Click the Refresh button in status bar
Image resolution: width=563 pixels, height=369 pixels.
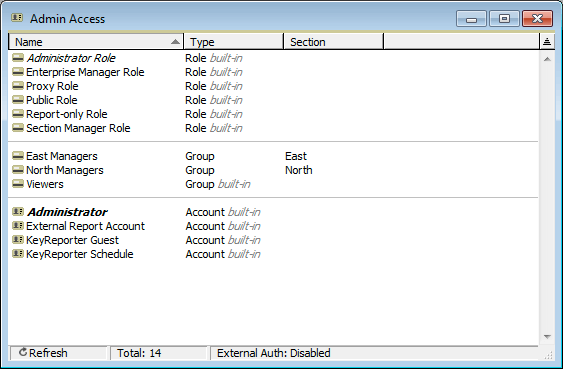click(59, 353)
